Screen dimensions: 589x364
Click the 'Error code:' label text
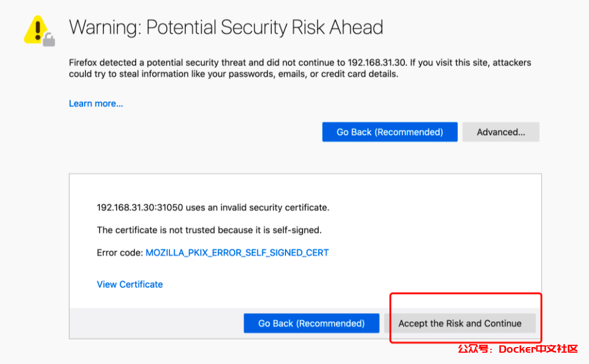click(120, 253)
